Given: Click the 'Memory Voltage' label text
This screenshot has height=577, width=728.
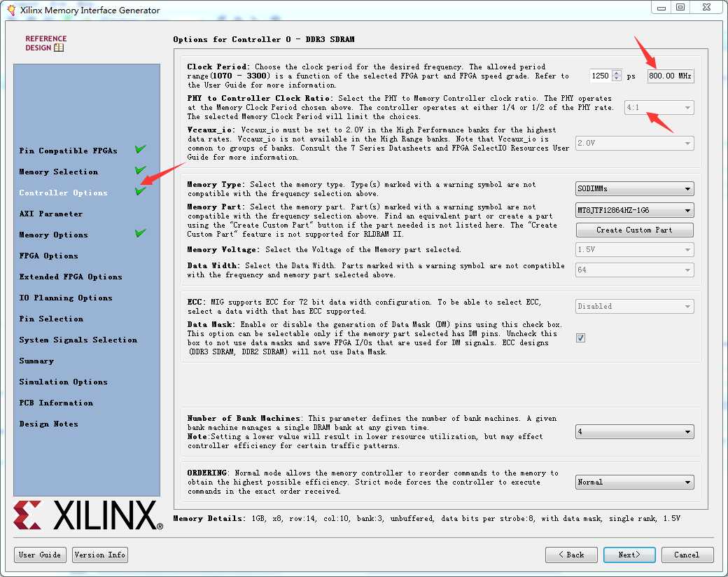Looking at the screenshot, I should click(222, 249).
